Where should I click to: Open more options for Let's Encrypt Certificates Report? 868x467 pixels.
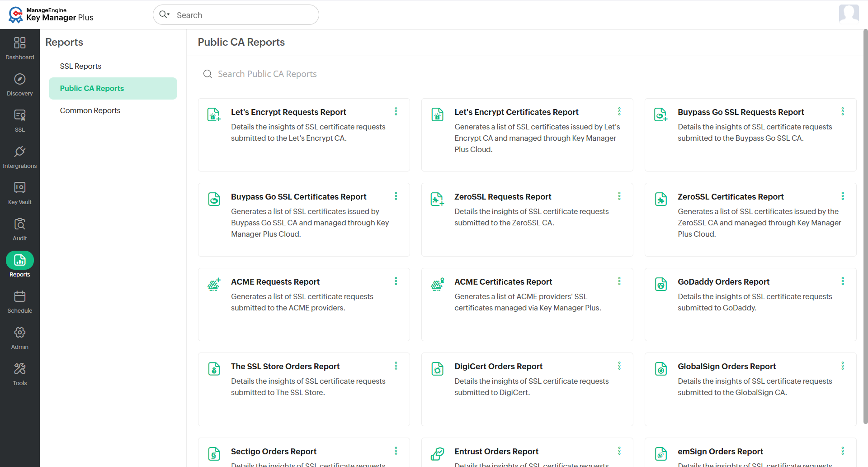619,111
